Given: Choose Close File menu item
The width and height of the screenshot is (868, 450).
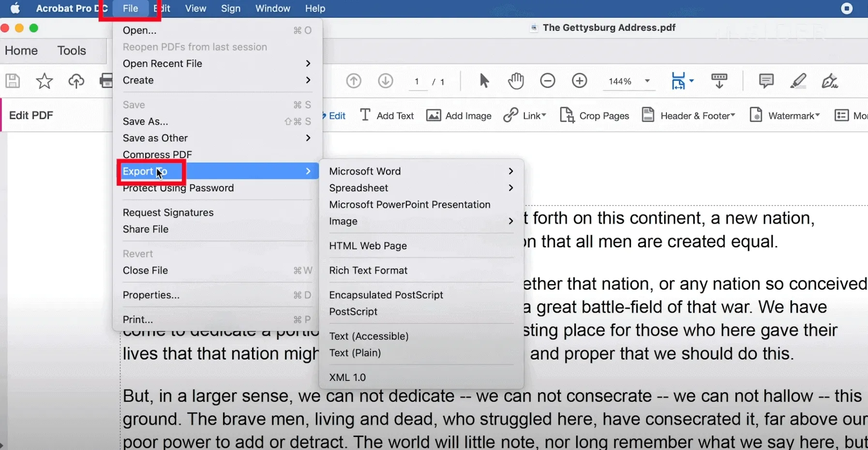Looking at the screenshot, I should [x=217, y=270].
